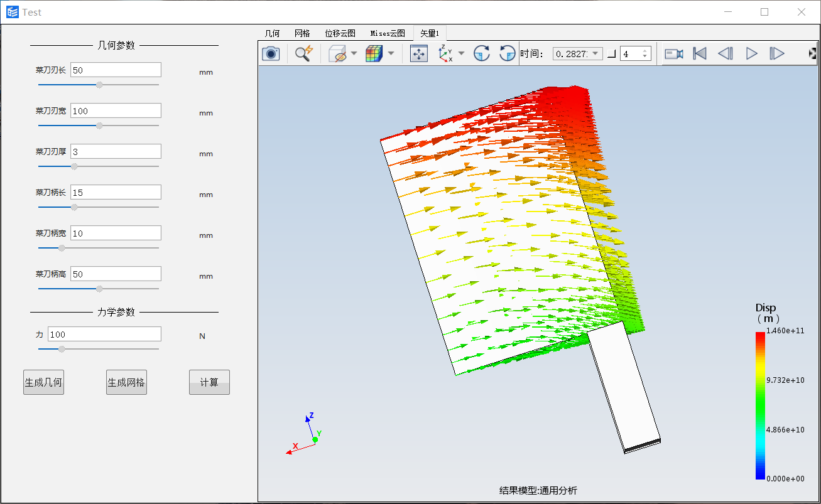The height and width of the screenshot is (504, 821).
Task: Open the Mises云图 tab
Action: (x=388, y=33)
